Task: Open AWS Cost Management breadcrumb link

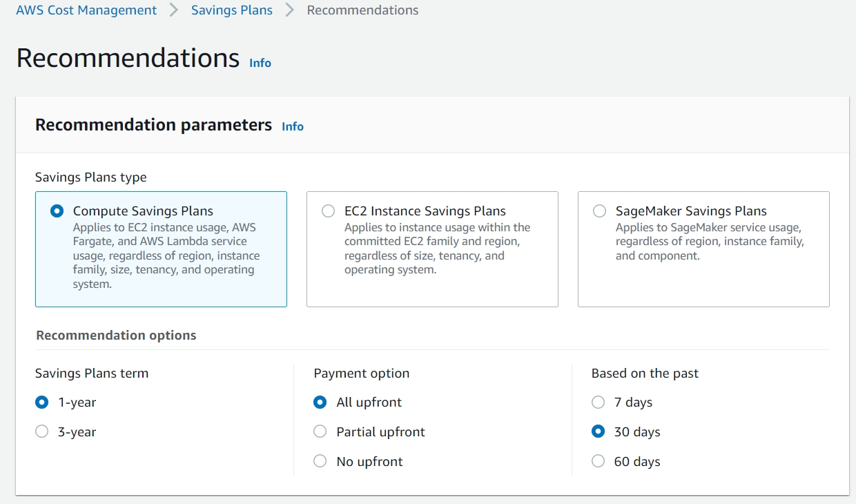Action: 86,10
